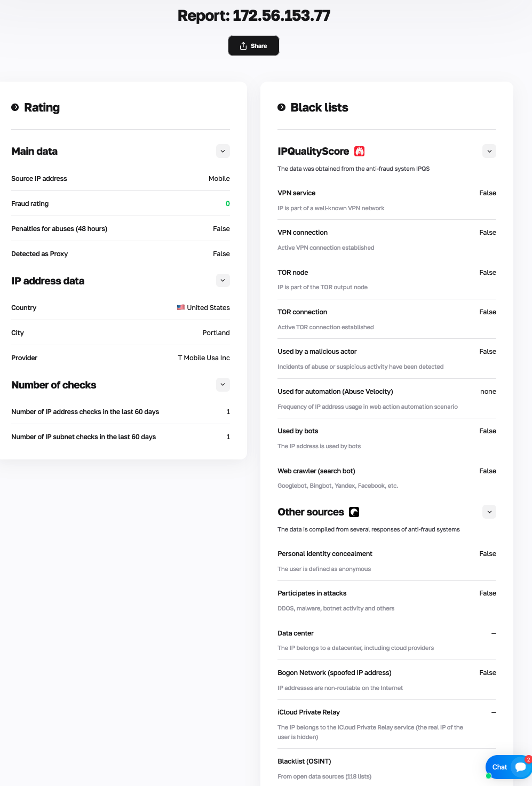532x786 pixels.
Task: Collapse the IPQualityScore section
Action: pos(489,151)
